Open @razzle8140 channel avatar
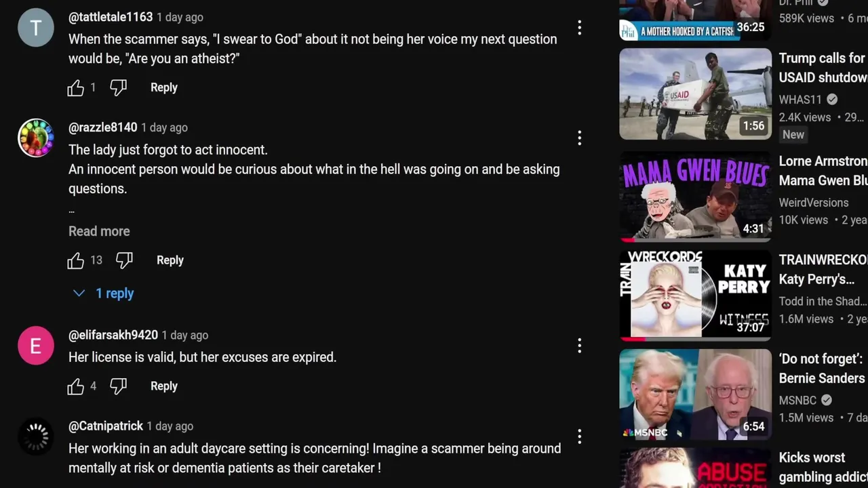 36,138
